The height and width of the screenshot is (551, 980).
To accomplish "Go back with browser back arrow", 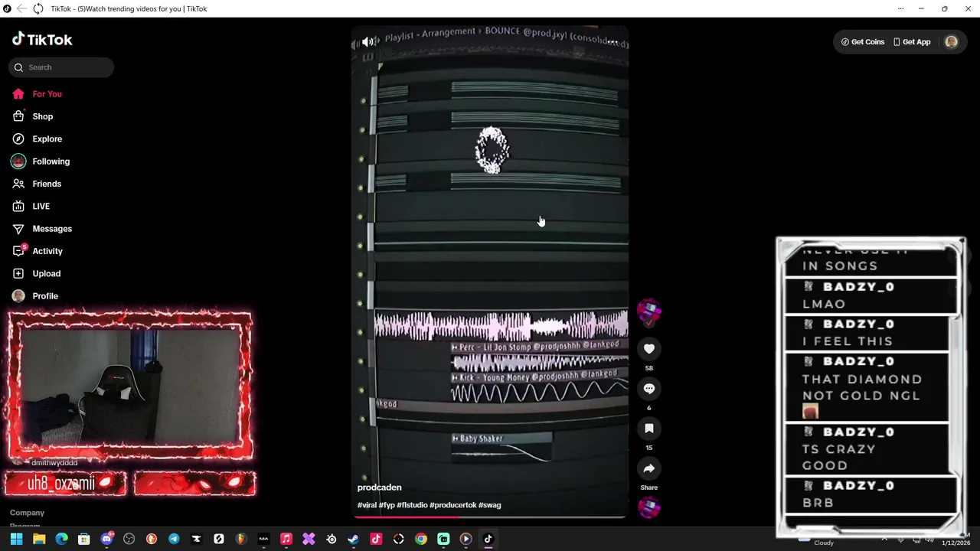I will pyautogui.click(x=21, y=8).
